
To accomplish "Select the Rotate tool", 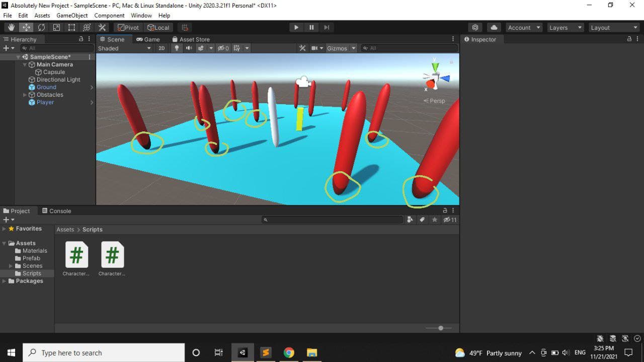I will click(41, 28).
